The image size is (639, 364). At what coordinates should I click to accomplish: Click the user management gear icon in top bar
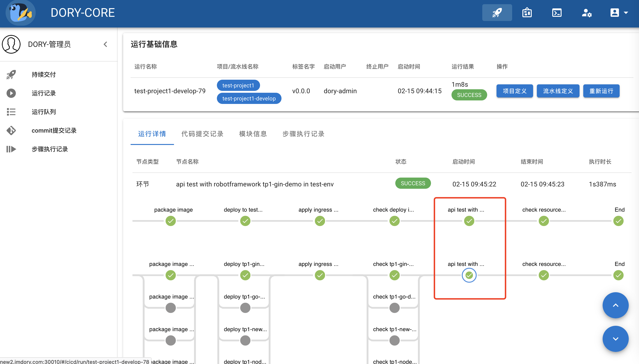(x=587, y=13)
